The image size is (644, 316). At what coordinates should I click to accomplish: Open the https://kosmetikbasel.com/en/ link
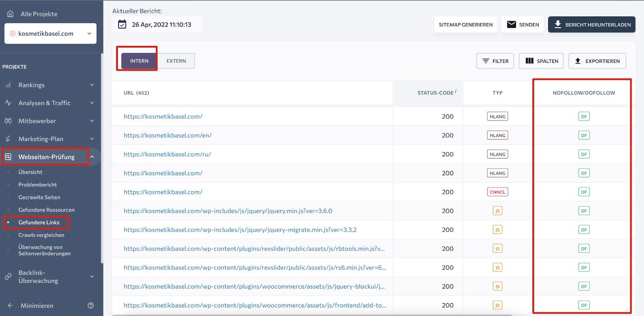pos(167,135)
